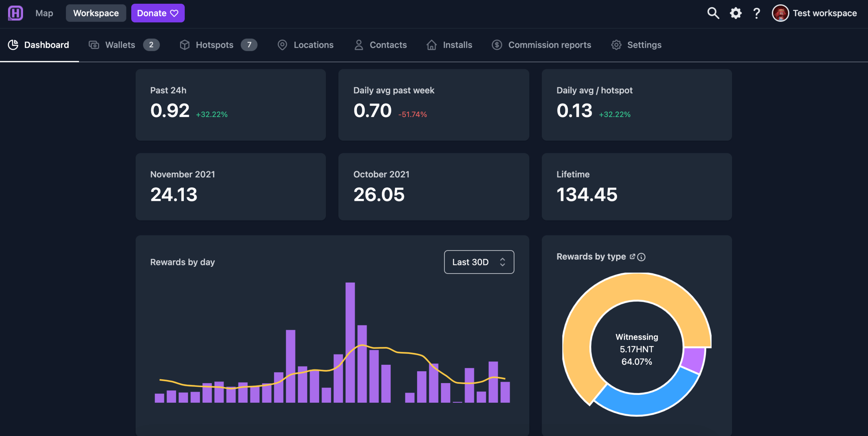The height and width of the screenshot is (436, 868).
Task: Click the info icon beside Rewards by type
Action: (x=641, y=257)
